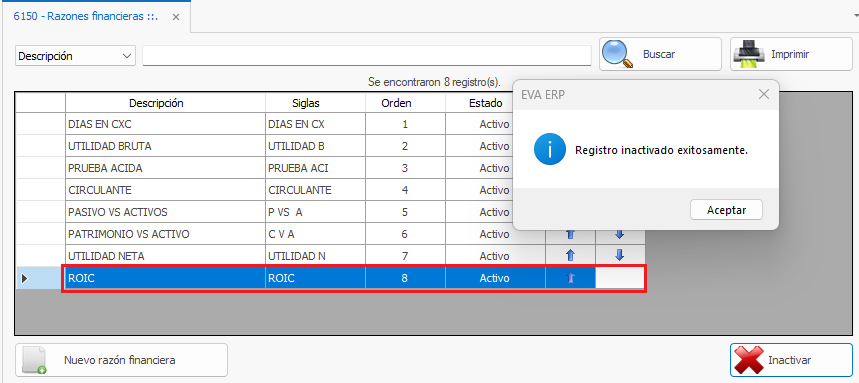
Task: Click the search text input box
Action: 366,56
